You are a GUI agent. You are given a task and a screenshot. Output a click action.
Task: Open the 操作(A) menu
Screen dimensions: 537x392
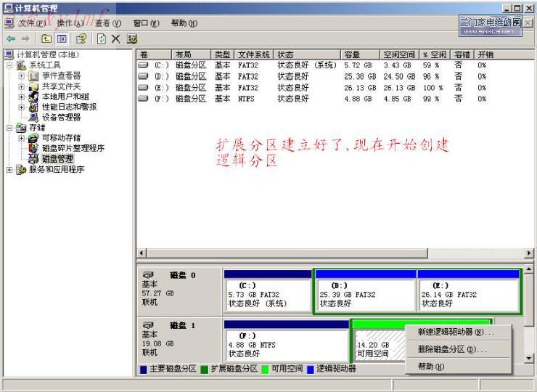pyautogui.click(x=70, y=23)
